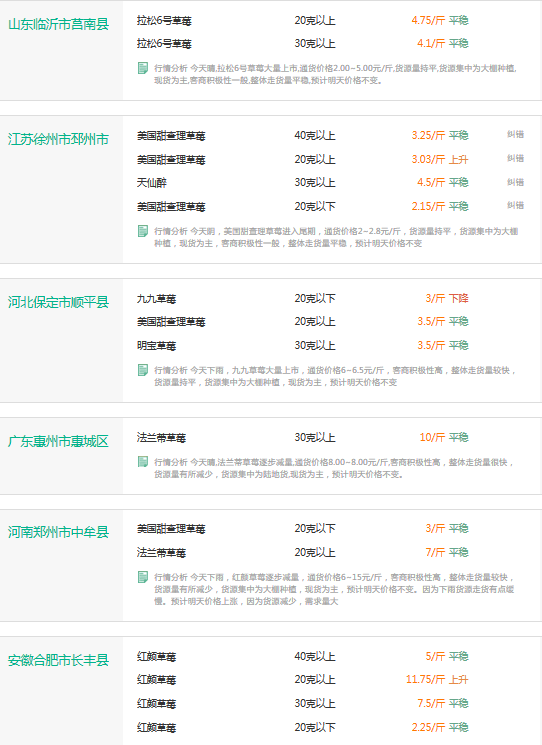Click the analysis document icon for 河北保定市顺平县
The width and height of the screenshot is (542, 745).
pos(143,370)
